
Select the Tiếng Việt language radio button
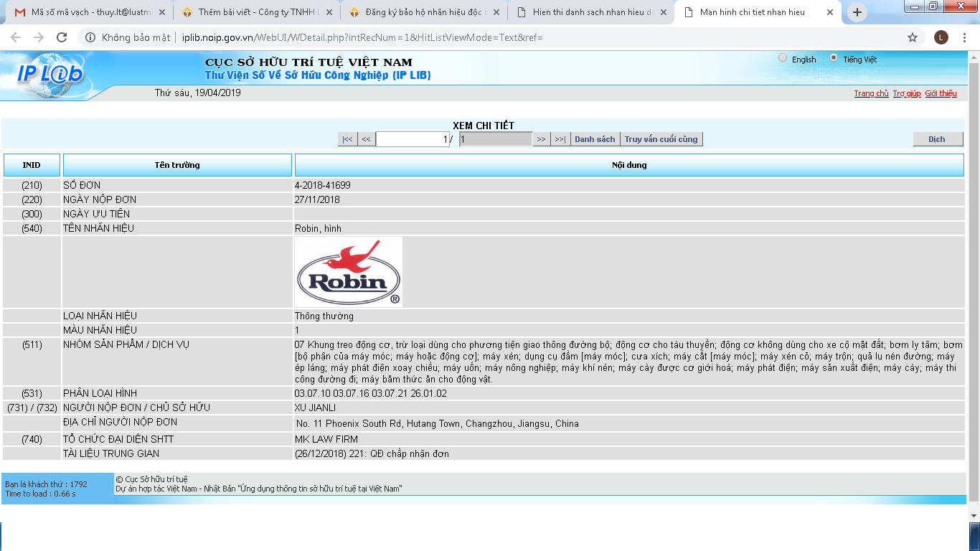pyautogui.click(x=834, y=58)
